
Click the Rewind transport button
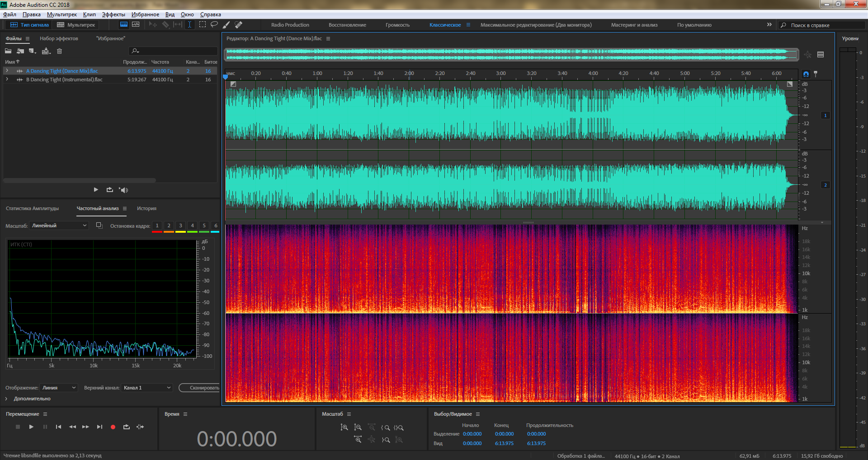[72, 427]
